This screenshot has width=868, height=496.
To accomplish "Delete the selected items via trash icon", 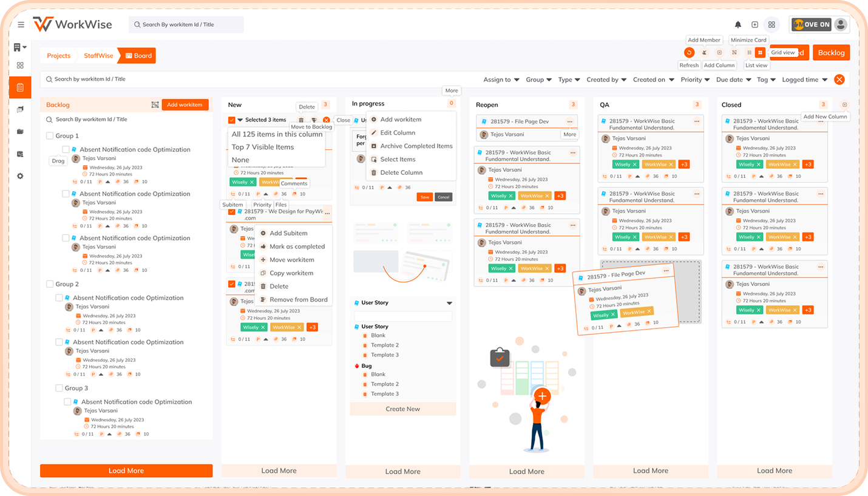I will tap(301, 120).
